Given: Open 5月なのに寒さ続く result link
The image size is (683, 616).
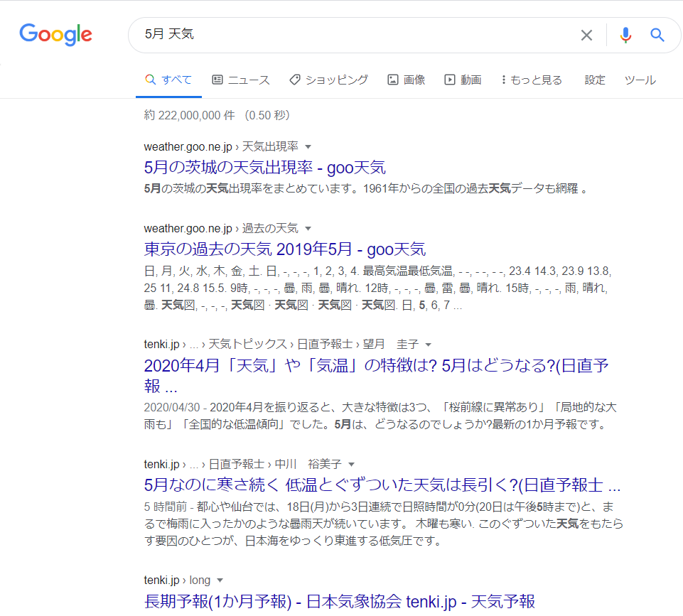Looking at the screenshot, I should pyautogui.click(x=382, y=485).
